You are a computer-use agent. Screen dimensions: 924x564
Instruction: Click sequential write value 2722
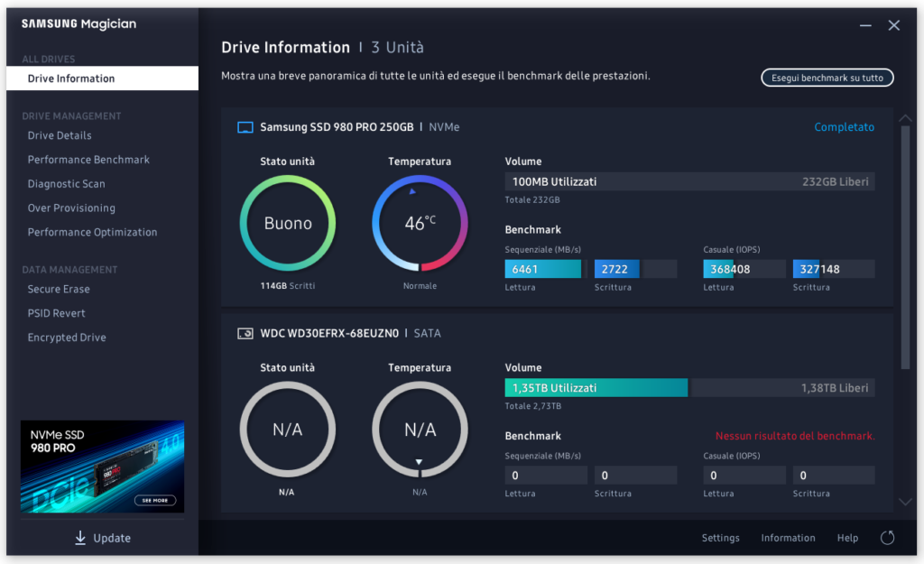point(635,269)
